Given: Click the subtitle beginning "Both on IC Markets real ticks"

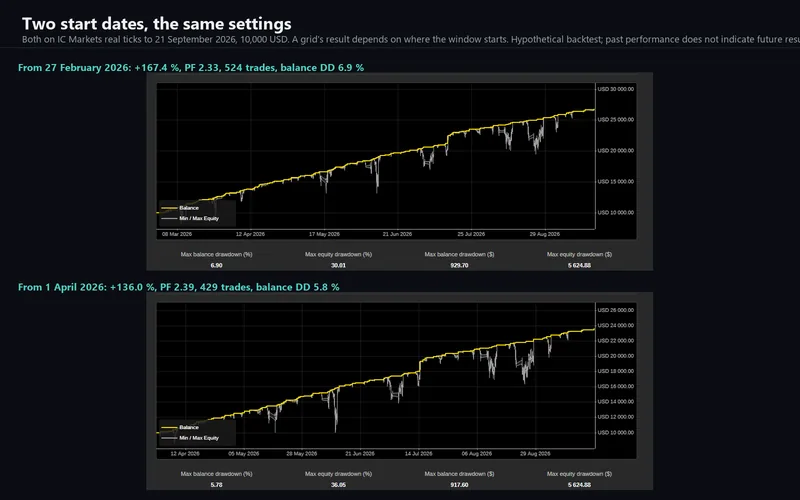Looking at the screenshot, I should pyautogui.click(x=411, y=39).
